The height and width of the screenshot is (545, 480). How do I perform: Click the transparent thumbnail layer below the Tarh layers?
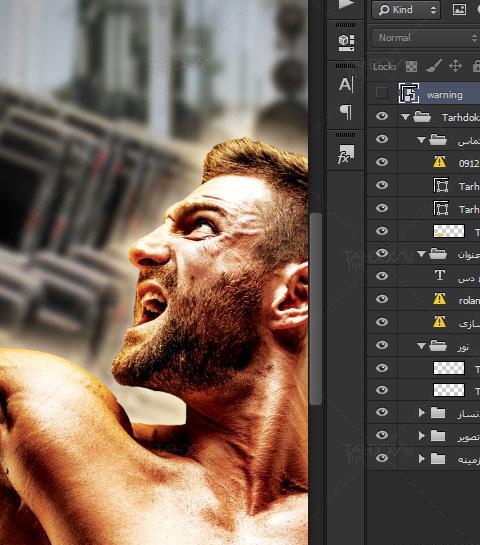click(x=449, y=231)
